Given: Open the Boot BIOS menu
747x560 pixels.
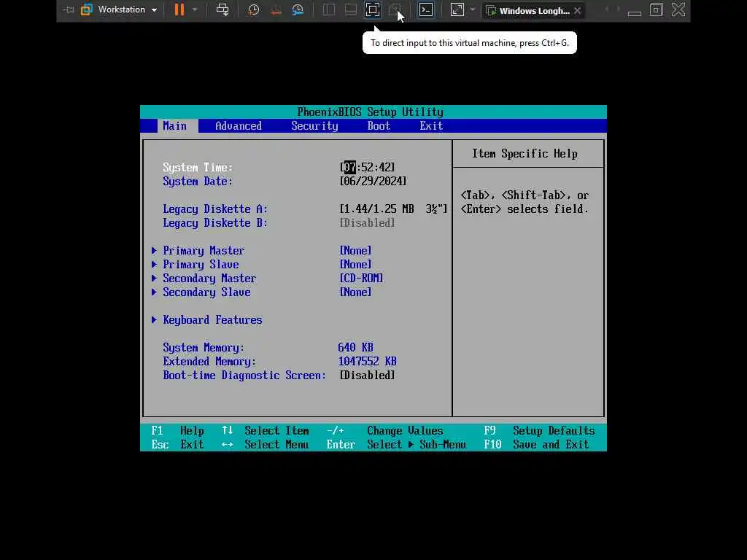Looking at the screenshot, I should point(379,125).
